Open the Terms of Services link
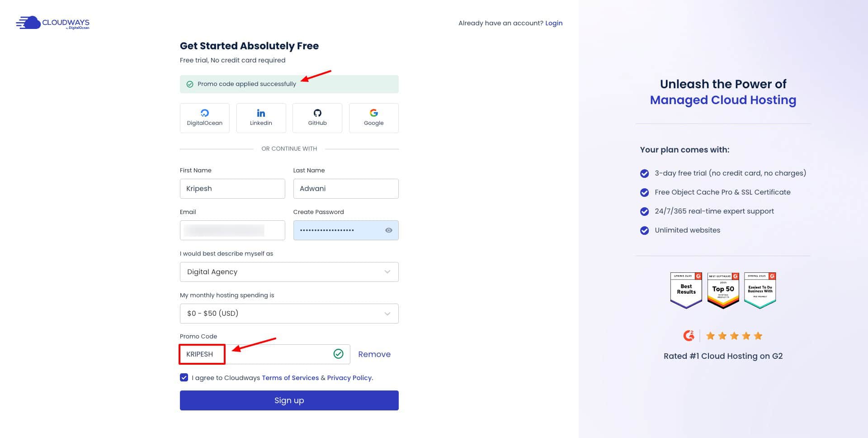The width and height of the screenshot is (868, 438). pyautogui.click(x=290, y=378)
